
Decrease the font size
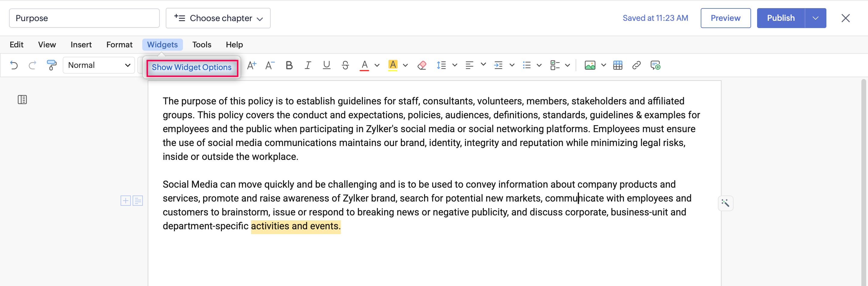pos(270,65)
